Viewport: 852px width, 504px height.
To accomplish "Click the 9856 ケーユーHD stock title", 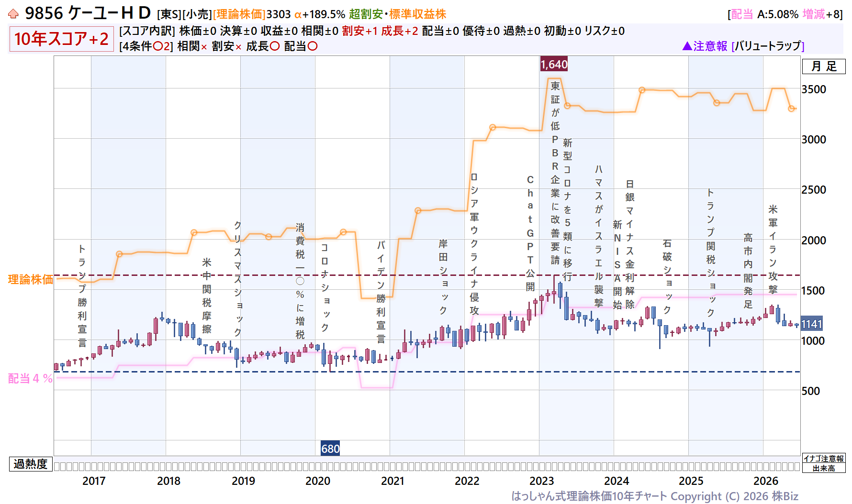I will 88,13.
